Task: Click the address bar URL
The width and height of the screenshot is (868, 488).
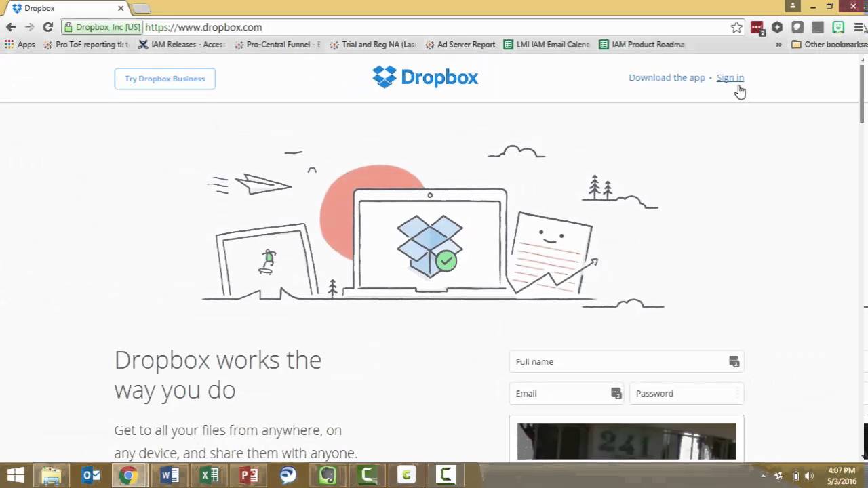Action: click(203, 27)
